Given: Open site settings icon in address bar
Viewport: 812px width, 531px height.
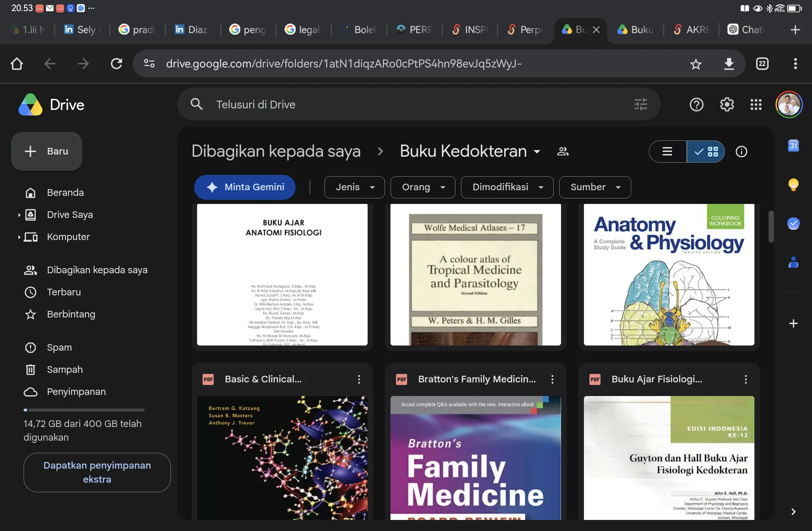Looking at the screenshot, I should (149, 63).
